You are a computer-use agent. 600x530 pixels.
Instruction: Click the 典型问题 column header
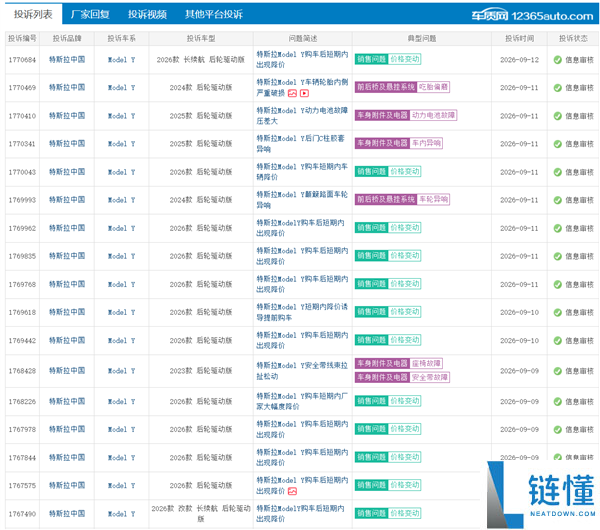coord(422,38)
